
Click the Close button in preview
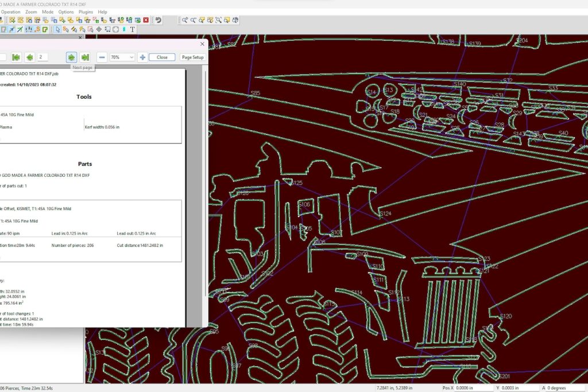[162, 57]
